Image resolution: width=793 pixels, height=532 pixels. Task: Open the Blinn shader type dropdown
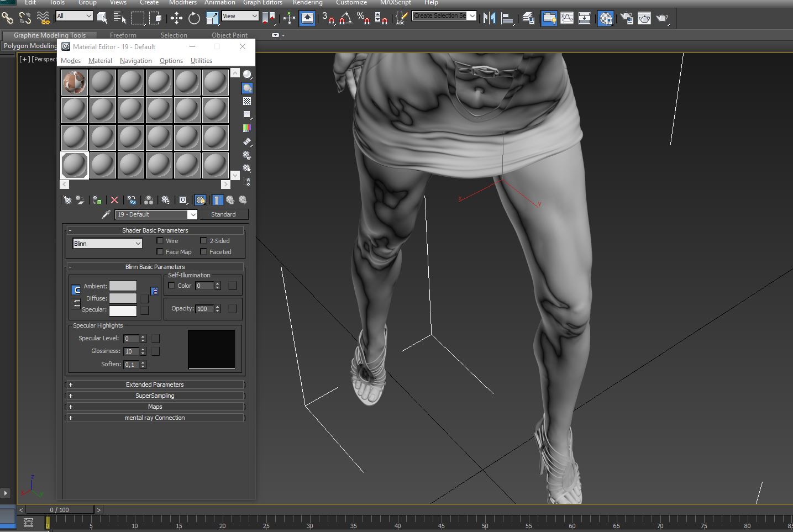107,244
